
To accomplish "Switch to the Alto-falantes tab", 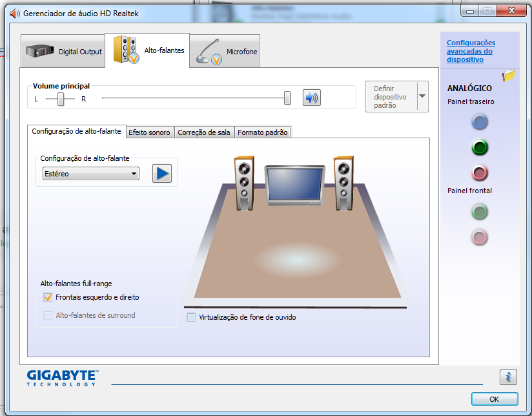I will (147, 50).
